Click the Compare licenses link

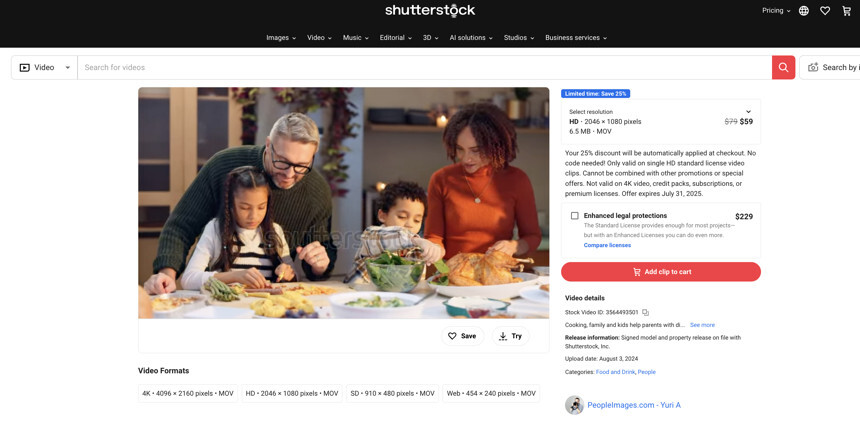click(607, 245)
